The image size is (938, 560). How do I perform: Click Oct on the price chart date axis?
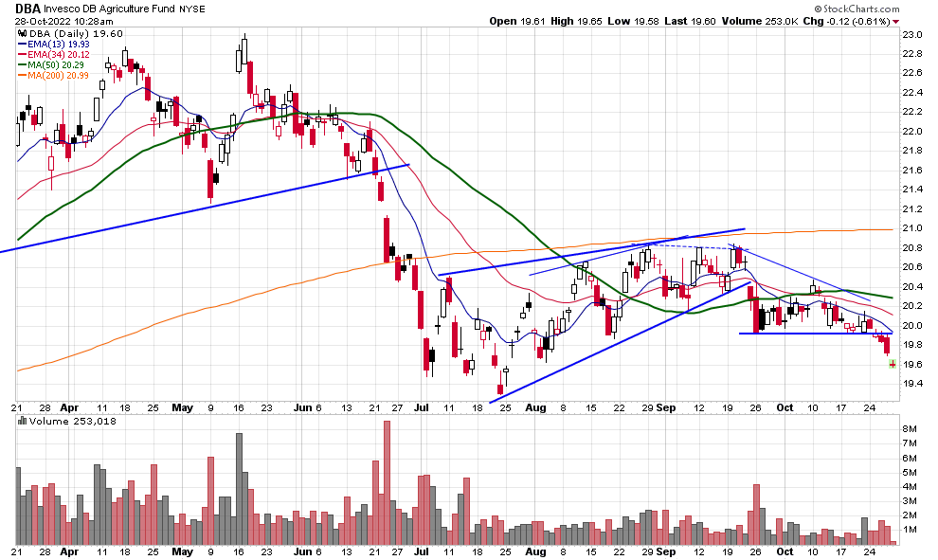coord(785,408)
